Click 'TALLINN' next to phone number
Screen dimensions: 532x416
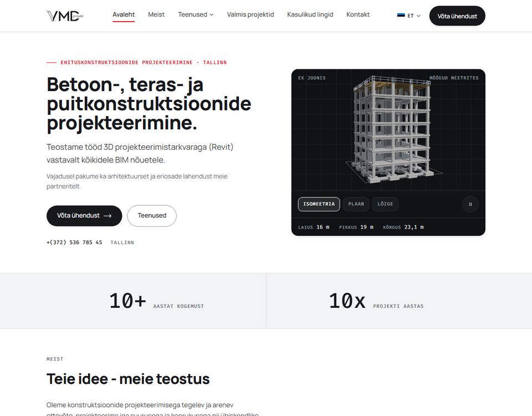click(122, 242)
